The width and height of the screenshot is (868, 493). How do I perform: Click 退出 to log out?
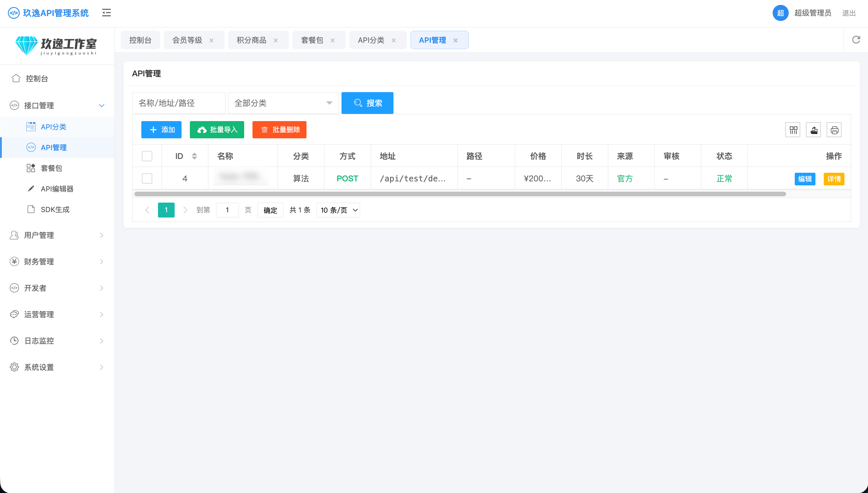click(x=849, y=13)
